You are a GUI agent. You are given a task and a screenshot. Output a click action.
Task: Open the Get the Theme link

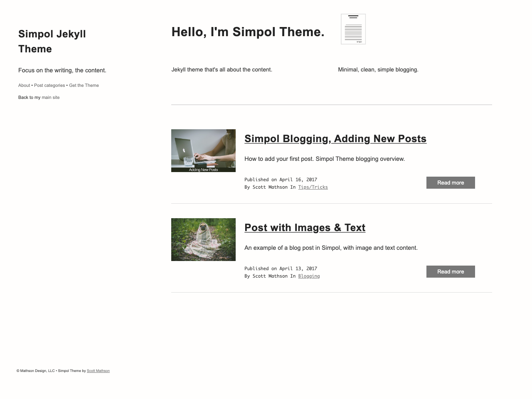tap(84, 85)
